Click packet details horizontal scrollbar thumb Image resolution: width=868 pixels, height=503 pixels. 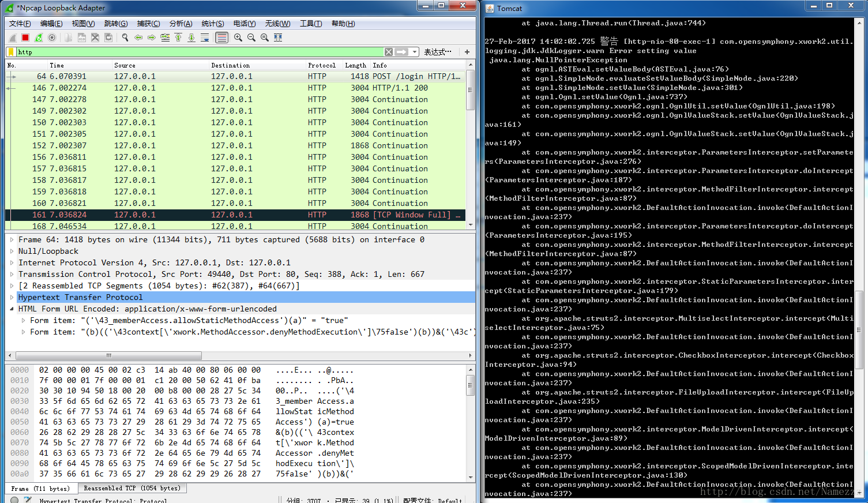pos(108,355)
